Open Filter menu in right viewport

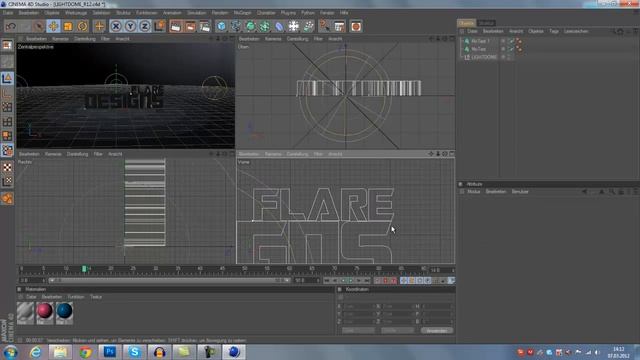tap(98, 154)
